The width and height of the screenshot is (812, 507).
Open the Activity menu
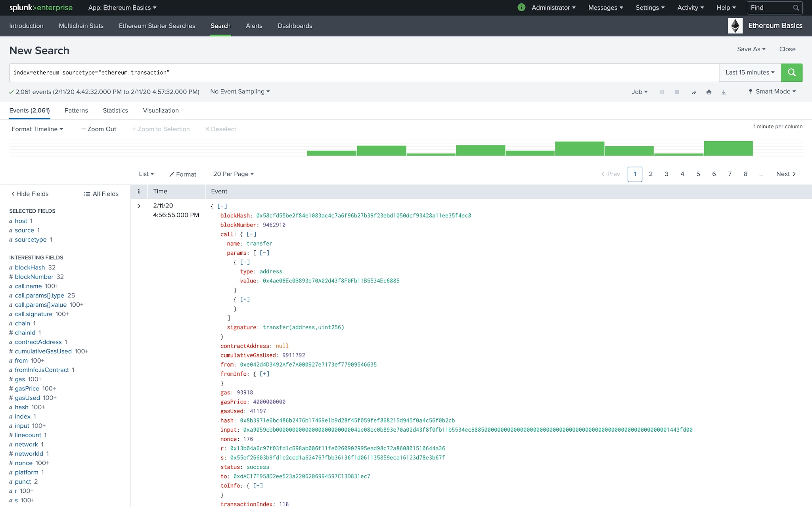coord(690,8)
